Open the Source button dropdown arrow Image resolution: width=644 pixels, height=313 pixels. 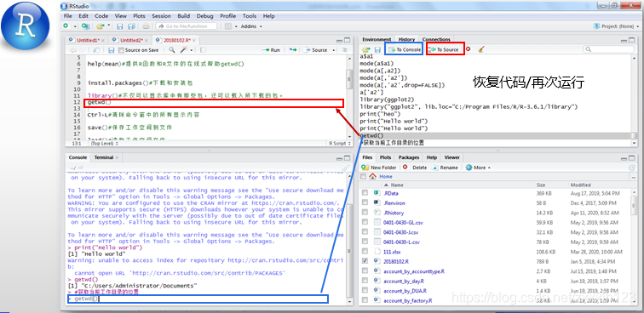pos(334,50)
